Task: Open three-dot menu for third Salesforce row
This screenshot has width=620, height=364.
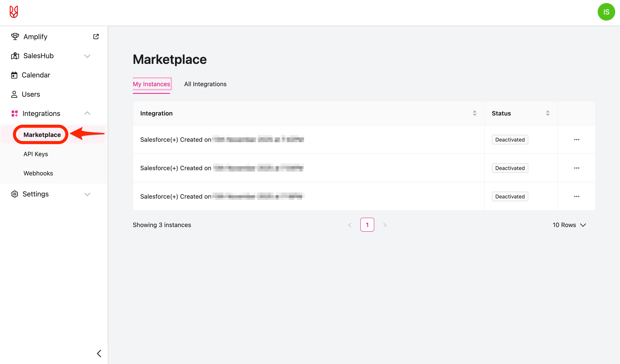Action: point(576,196)
